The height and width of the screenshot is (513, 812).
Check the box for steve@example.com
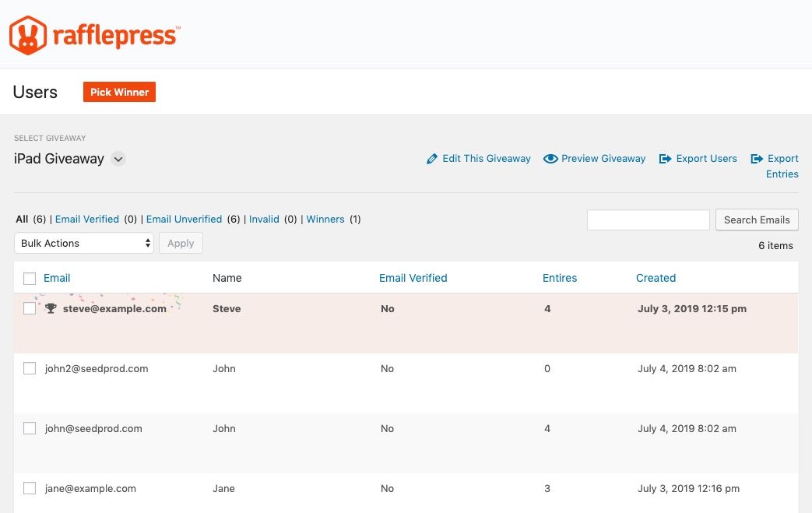30,308
